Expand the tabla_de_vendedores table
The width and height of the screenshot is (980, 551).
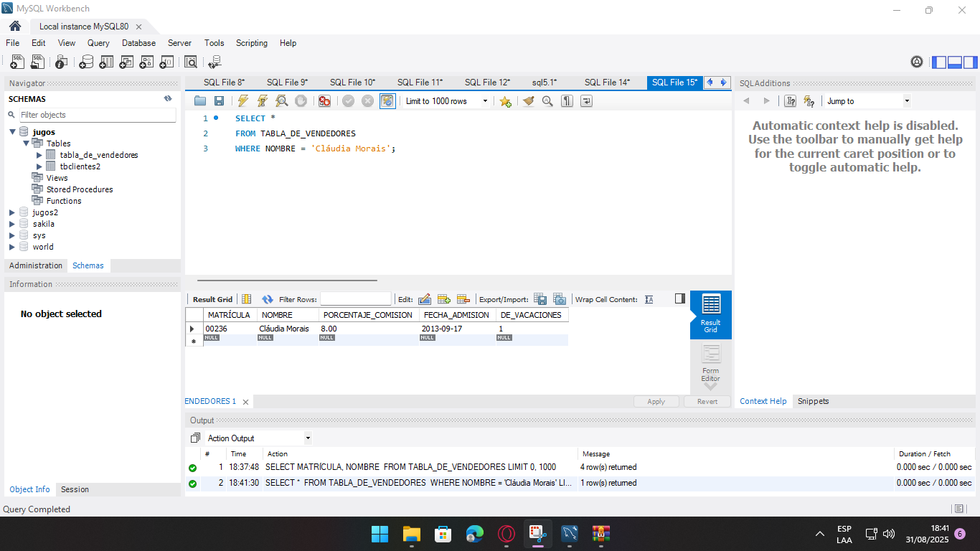[39, 155]
